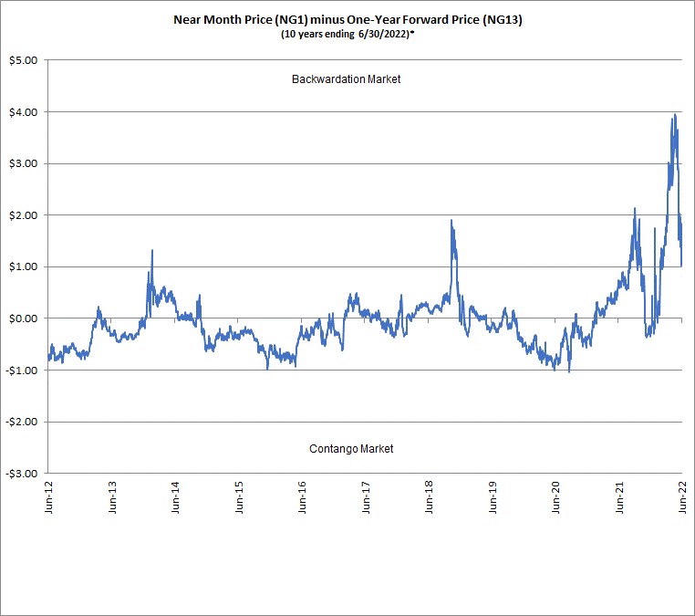The height and width of the screenshot is (616, 695).
Task: Click the Jun-18 x-axis label
Action: click(x=429, y=497)
